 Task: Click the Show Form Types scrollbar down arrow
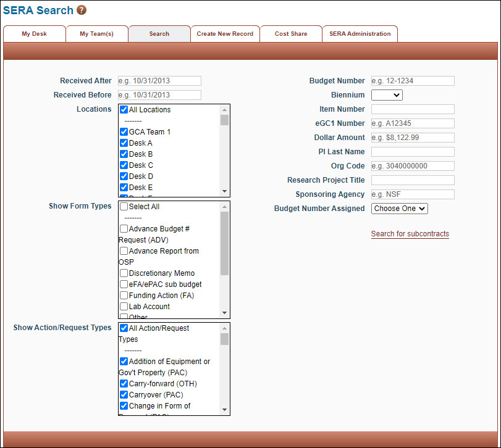[x=225, y=313]
